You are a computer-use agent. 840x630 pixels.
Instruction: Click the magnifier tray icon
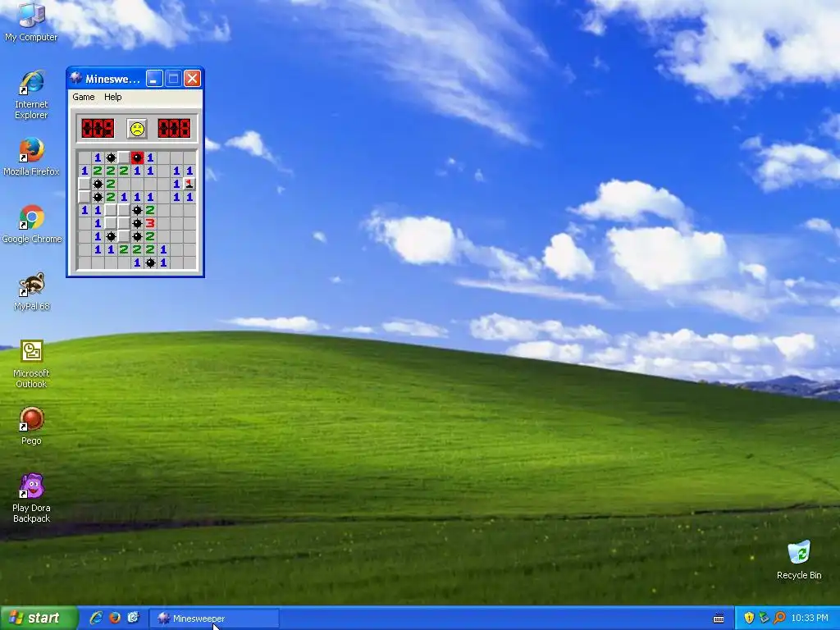tap(779, 618)
